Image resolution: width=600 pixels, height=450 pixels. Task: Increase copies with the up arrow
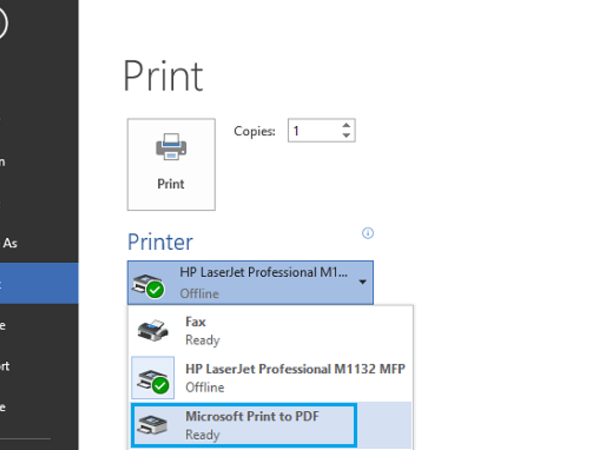(346, 125)
